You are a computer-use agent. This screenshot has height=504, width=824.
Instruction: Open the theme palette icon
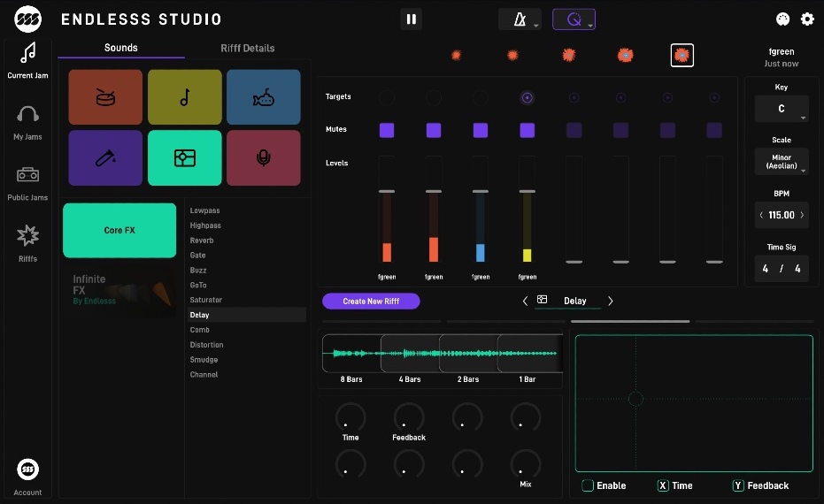[783, 19]
